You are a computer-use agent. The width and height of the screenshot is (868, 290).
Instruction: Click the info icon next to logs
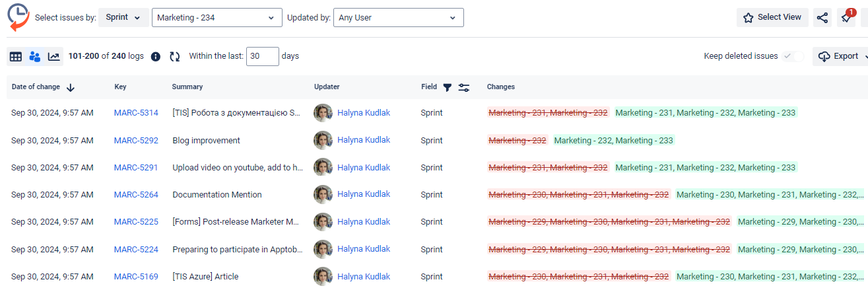tap(156, 57)
